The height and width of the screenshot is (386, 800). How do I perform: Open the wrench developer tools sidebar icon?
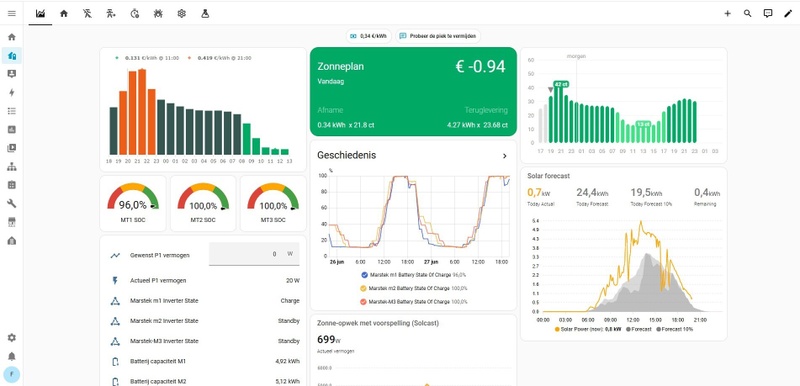[x=12, y=203]
